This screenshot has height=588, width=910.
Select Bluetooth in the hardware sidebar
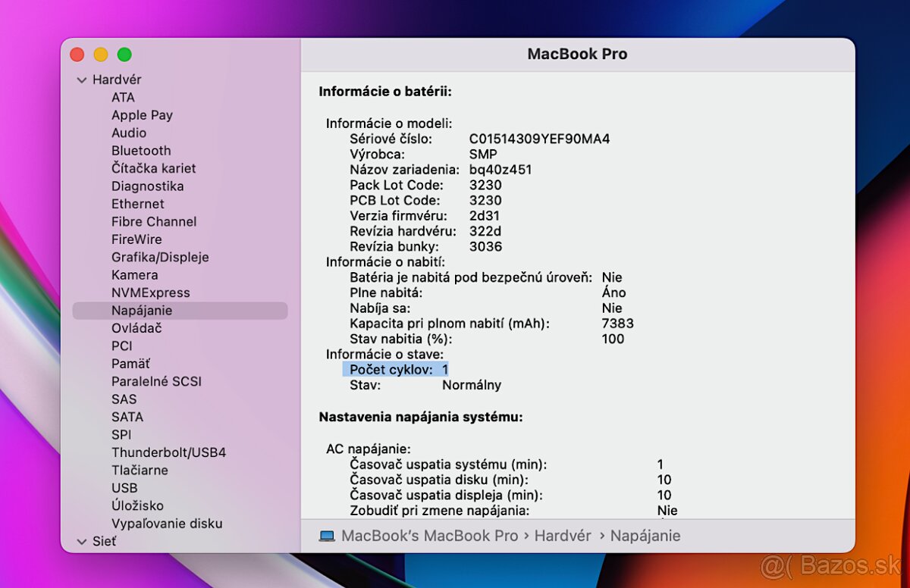[141, 150]
